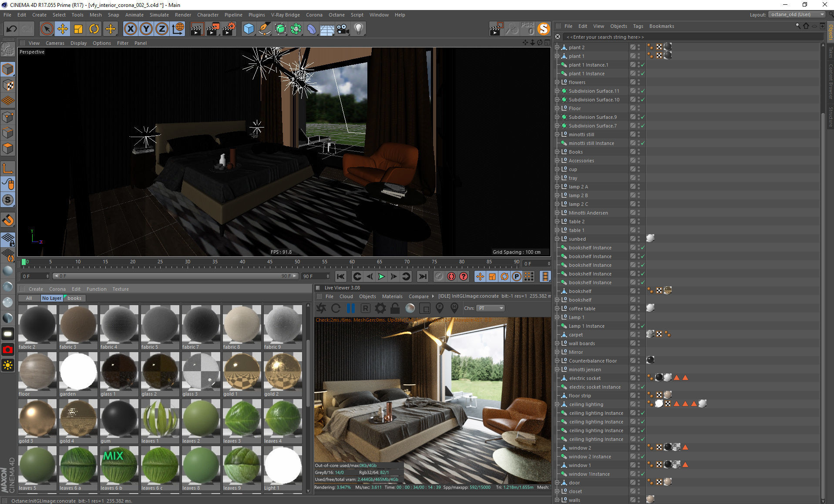
Task: Refresh the Live Viewer render
Action: pos(336,308)
